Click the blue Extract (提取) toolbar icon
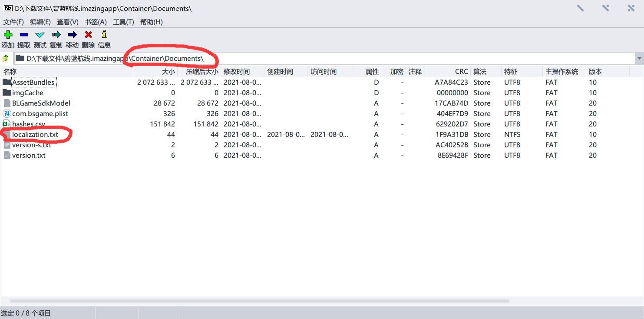The height and width of the screenshot is (319, 644). [x=24, y=35]
